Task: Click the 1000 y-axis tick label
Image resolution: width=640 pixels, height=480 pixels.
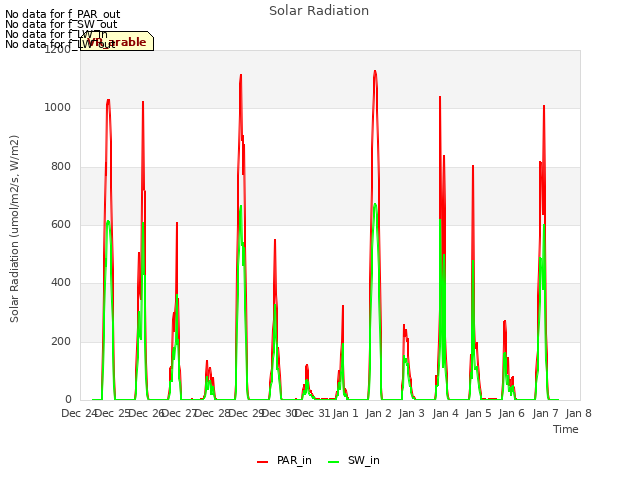Action: tap(58, 108)
